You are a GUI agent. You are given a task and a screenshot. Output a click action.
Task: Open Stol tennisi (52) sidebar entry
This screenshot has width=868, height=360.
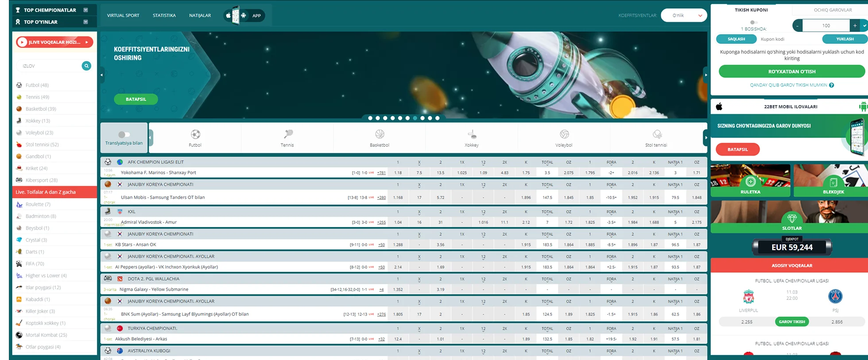coord(42,145)
